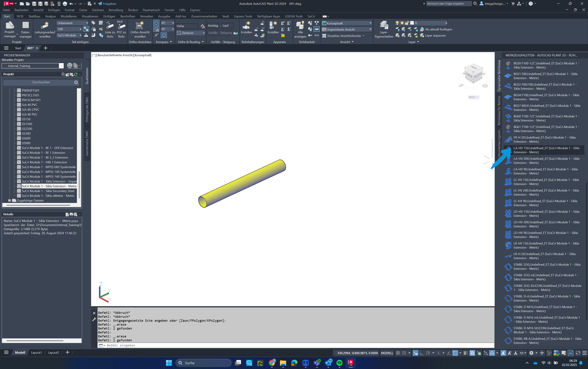Open the Orthogonale DWG side tab
This screenshot has width=588, height=369.
point(87,110)
